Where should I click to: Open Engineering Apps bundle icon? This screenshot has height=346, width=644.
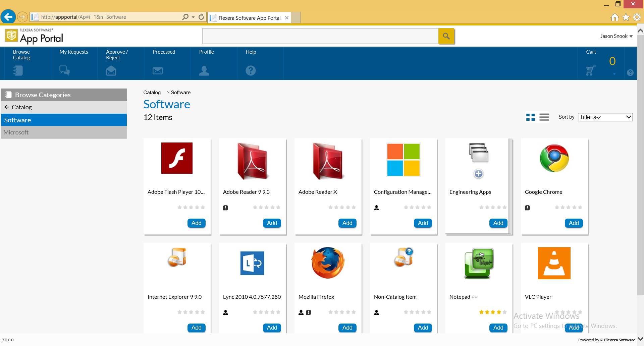point(479,161)
